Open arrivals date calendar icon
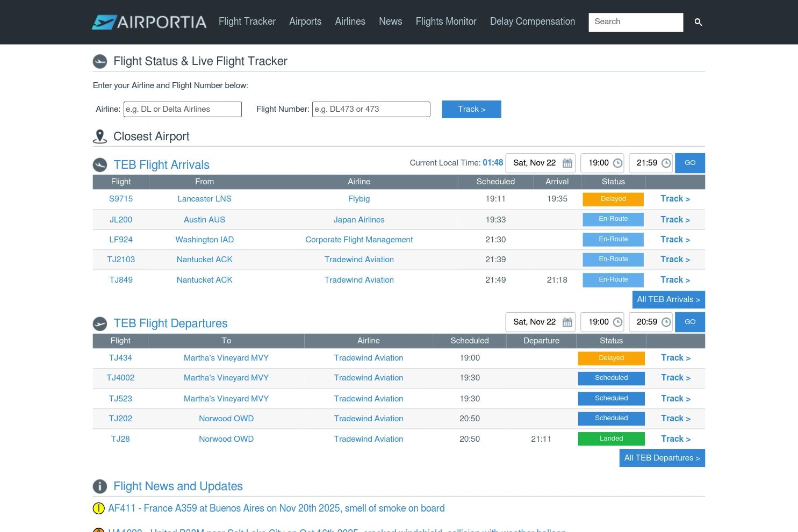This screenshot has height=532, width=798. click(x=567, y=163)
